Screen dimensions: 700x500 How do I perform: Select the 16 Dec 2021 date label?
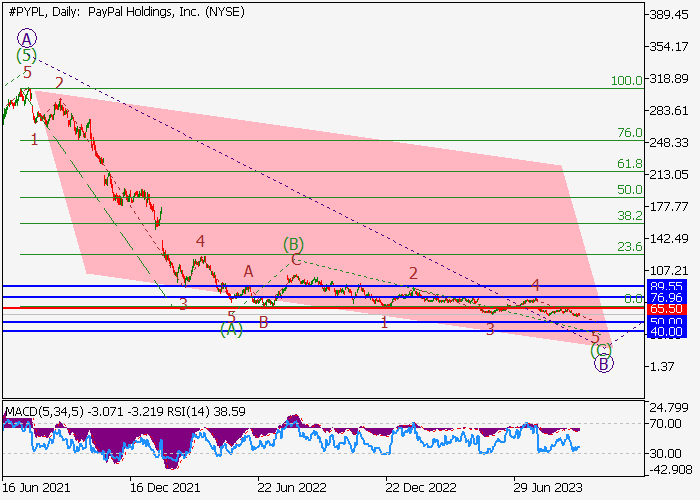165,487
